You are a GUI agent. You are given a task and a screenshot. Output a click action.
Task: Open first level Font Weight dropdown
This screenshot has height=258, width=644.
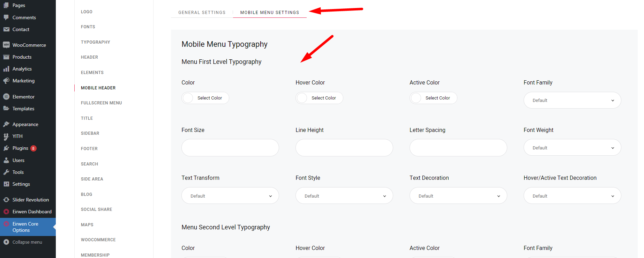coord(572,148)
